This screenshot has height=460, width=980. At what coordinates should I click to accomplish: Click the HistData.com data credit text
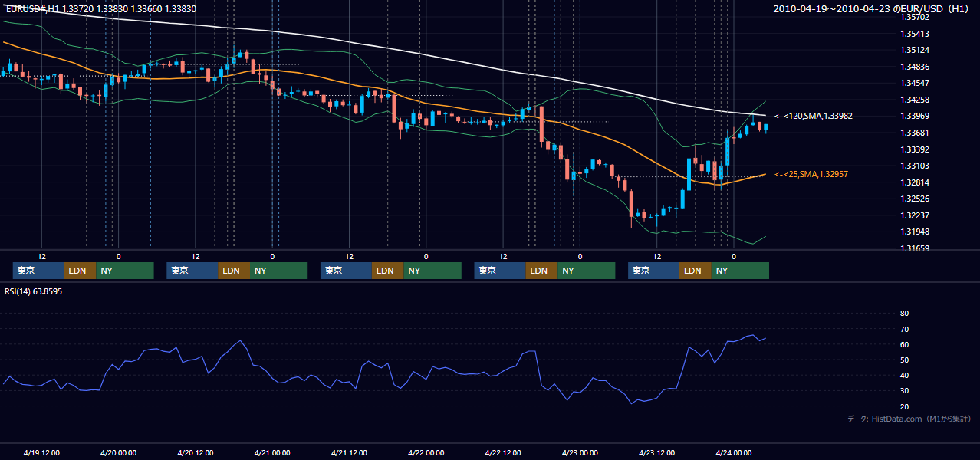[x=909, y=419]
